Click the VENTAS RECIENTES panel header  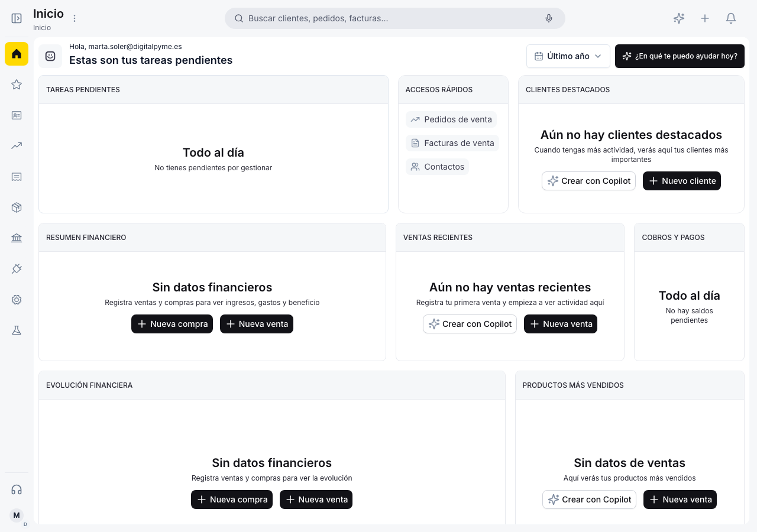coord(510,238)
